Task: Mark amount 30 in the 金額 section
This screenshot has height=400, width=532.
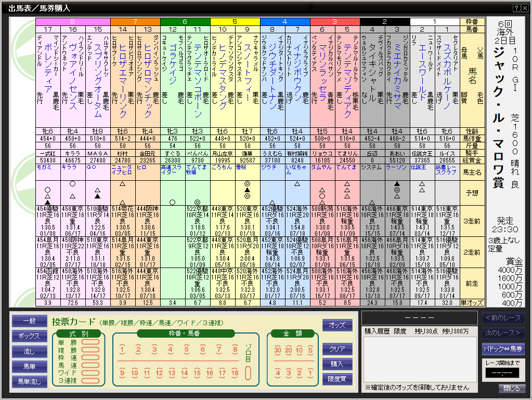Action: 278,350
